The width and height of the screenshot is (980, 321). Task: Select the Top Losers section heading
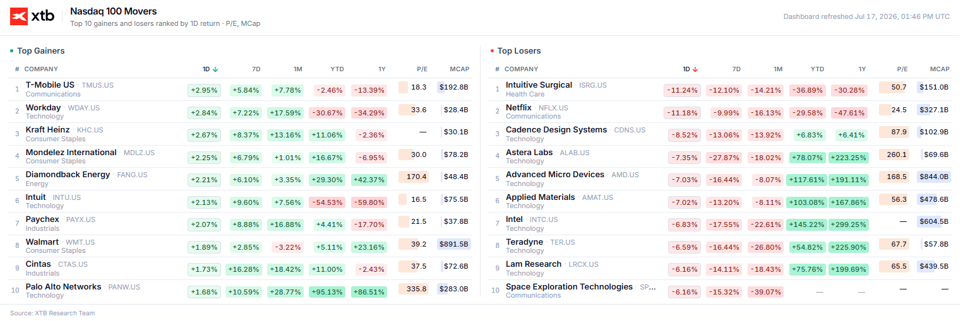click(519, 50)
